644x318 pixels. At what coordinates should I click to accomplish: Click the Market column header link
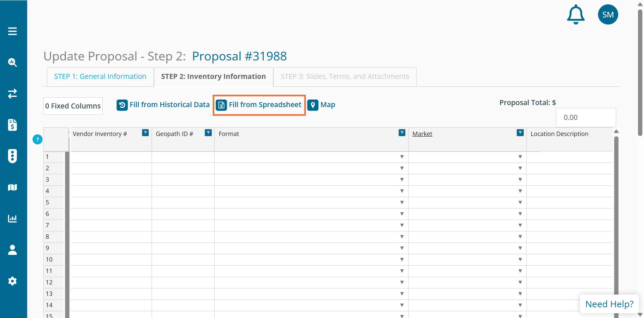tap(422, 134)
